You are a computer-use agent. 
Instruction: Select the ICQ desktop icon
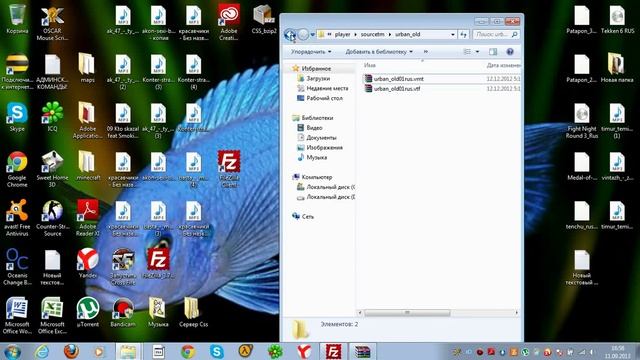[52, 117]
